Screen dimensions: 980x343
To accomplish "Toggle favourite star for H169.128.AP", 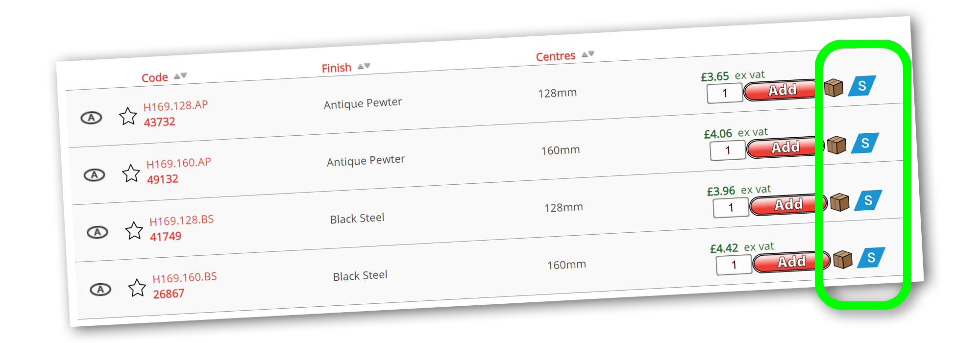I will tap(128, 116).
